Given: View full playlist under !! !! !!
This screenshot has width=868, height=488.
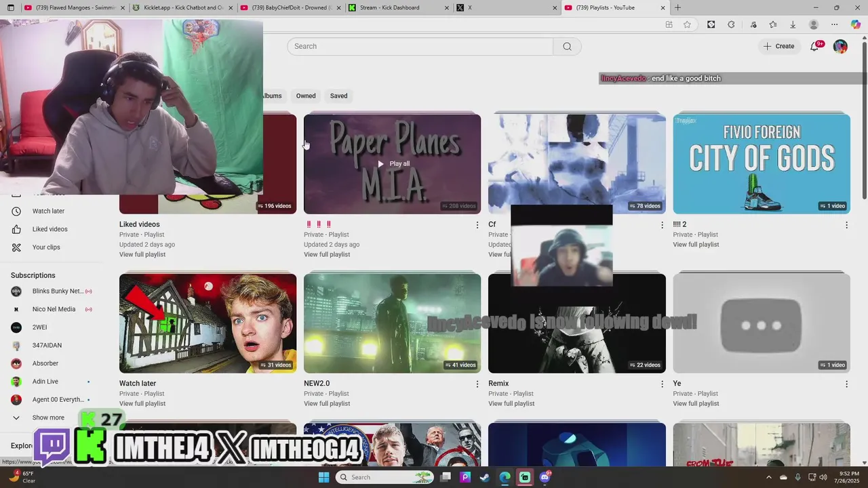Looking at the screenshot, I should click(327, 255).
